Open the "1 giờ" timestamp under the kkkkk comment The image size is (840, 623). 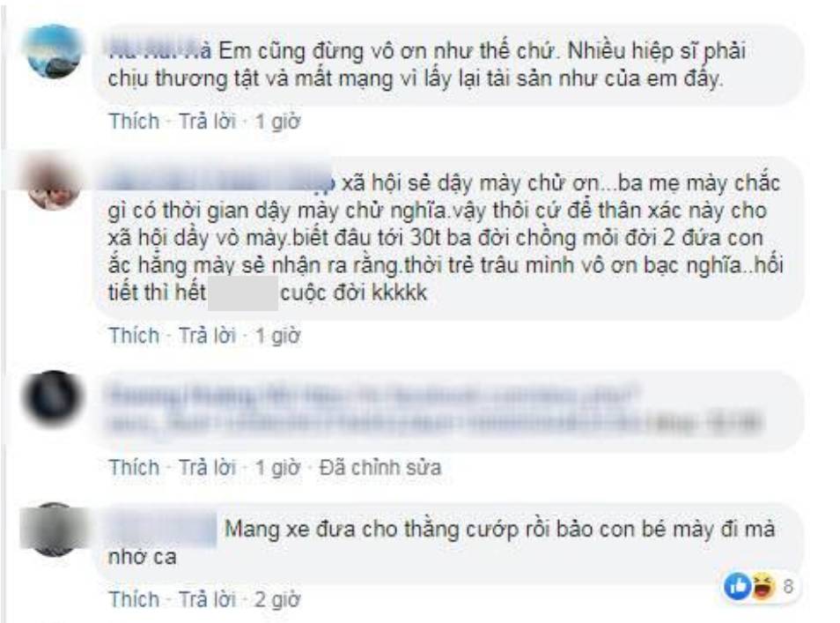point(277,336)
